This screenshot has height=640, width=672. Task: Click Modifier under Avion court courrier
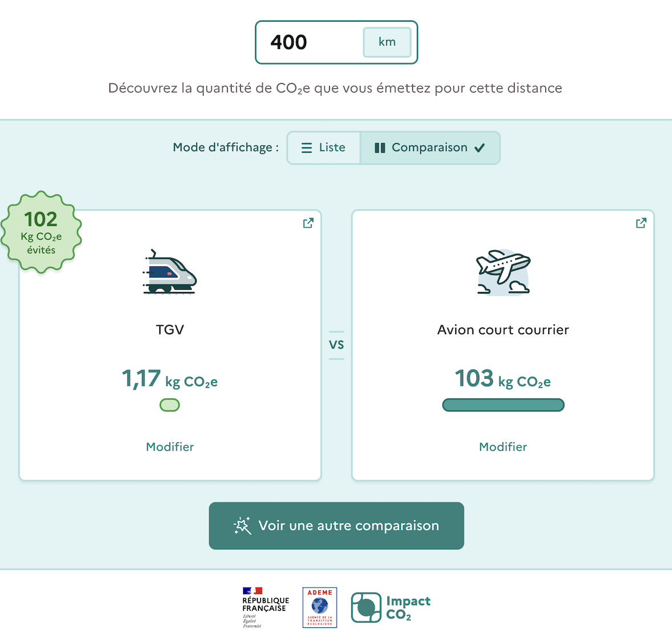coord(503,447)
